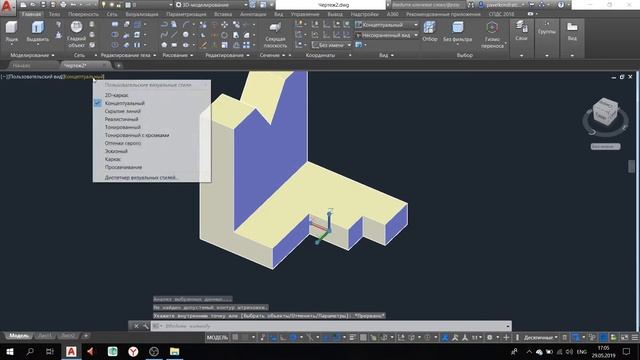Click the Section Plane (Секущая плоскость) tool

click(275, 35)
